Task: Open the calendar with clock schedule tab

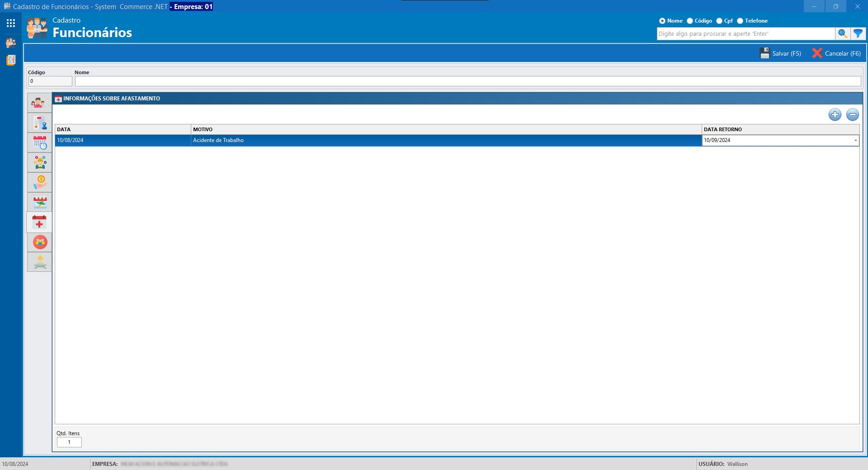Action: 40,143
